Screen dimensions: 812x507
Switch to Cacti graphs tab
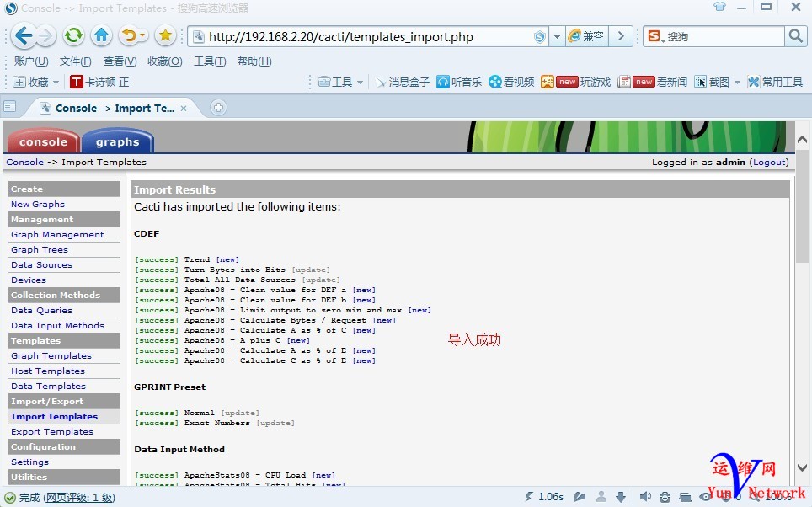(x=118, y=141)
